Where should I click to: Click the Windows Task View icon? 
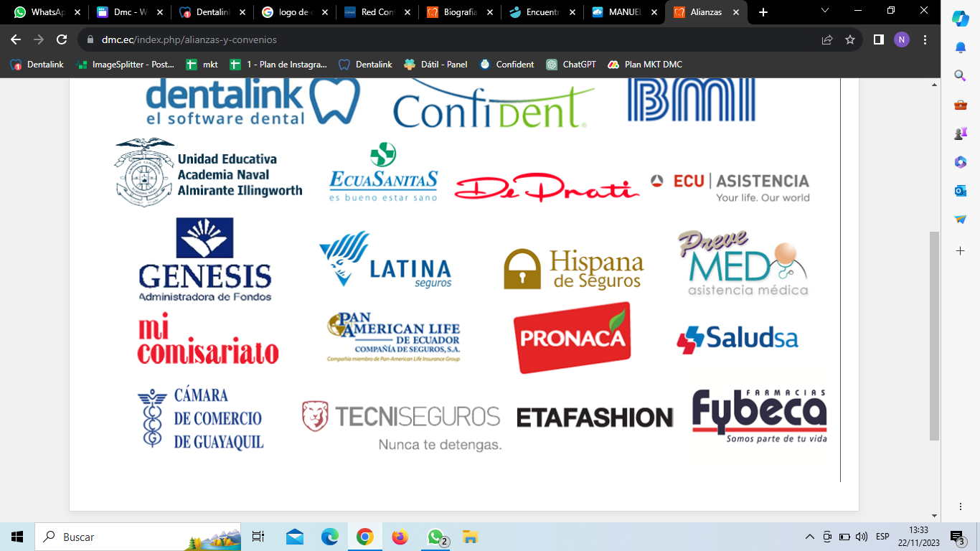pos(258,537)
